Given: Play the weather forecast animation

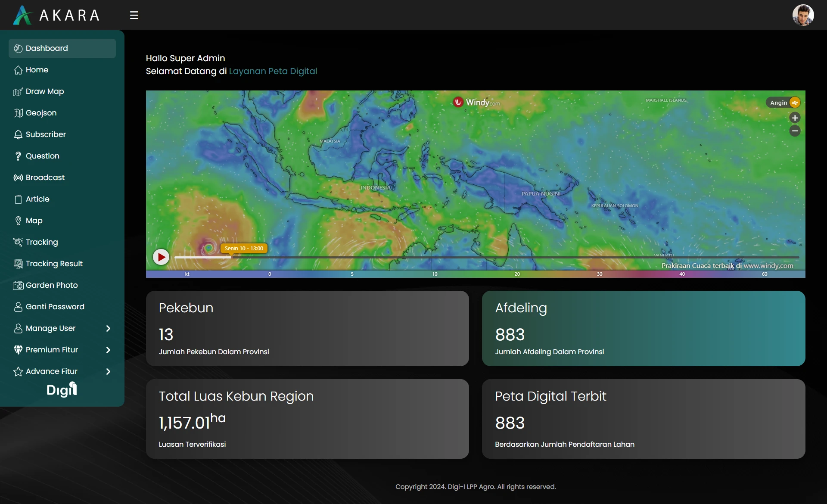Looking at the screenshot, I should (161, 257).
